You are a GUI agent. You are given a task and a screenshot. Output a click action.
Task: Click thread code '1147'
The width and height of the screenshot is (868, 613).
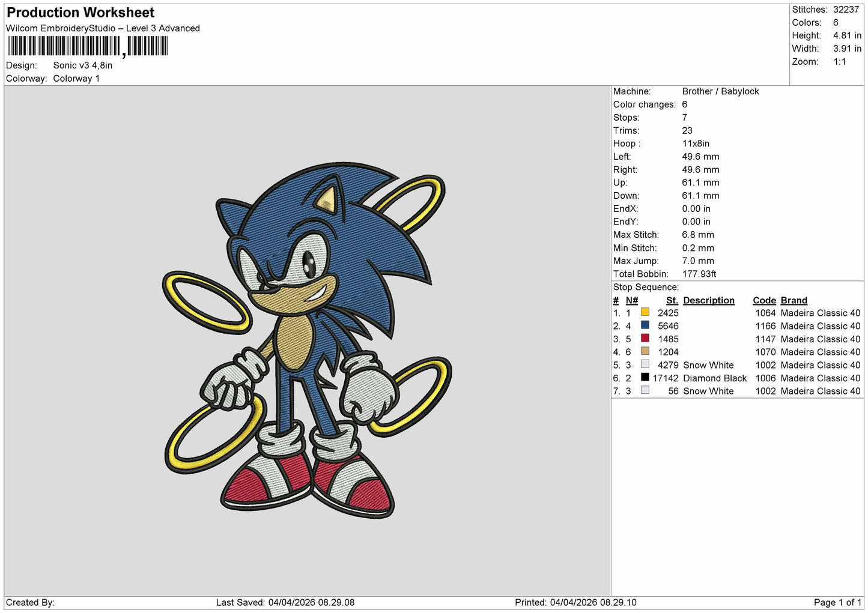[x=766, y=339]
